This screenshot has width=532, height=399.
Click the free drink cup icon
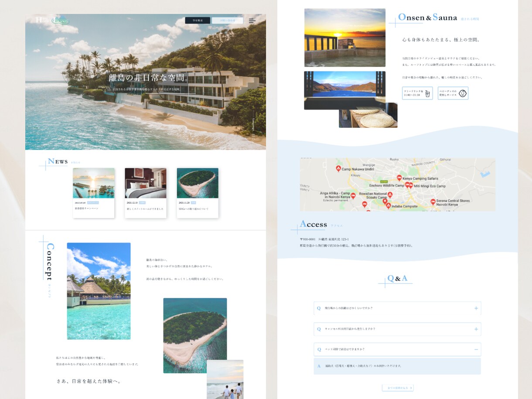[x=427, y=93]
